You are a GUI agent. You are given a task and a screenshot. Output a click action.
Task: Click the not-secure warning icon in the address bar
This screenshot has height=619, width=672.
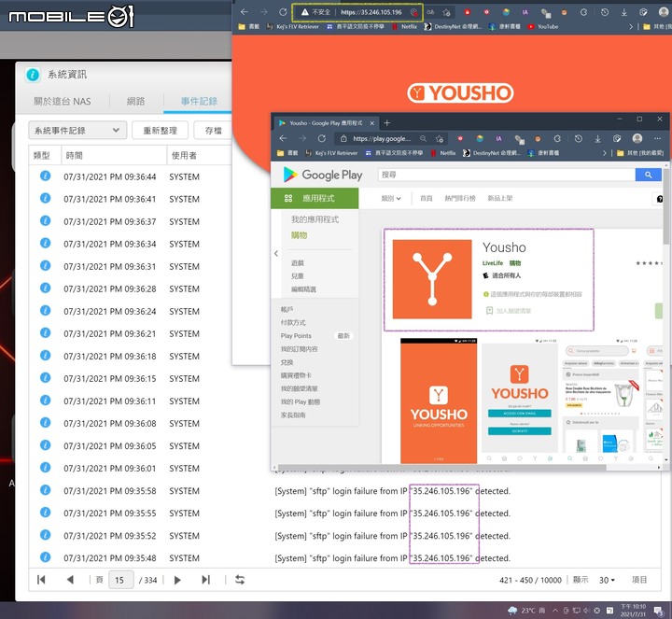(304, 12)
